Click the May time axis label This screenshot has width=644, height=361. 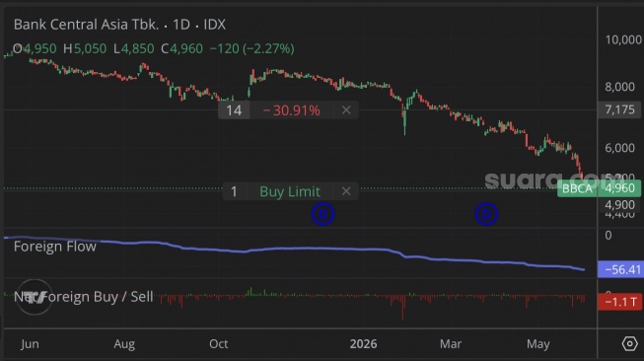coord(538,344)
